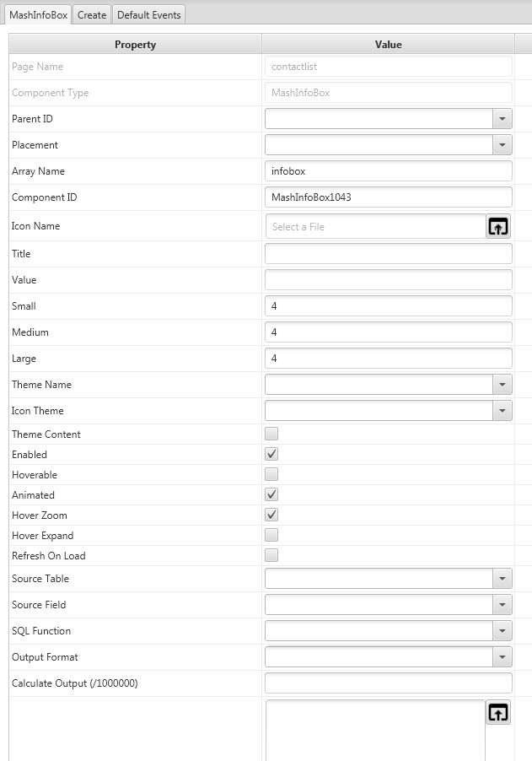This screenshot has width=532, height=761.
Task: Open the Theme Name dropdown
Action: pyautogui.click(x=502, y=385)
